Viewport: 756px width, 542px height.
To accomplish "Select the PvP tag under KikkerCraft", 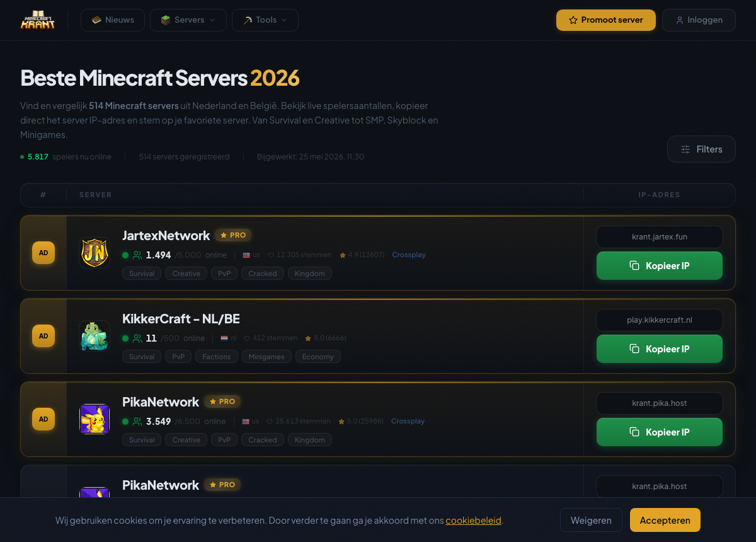I will pyautogui.click(x=178, y=357).
